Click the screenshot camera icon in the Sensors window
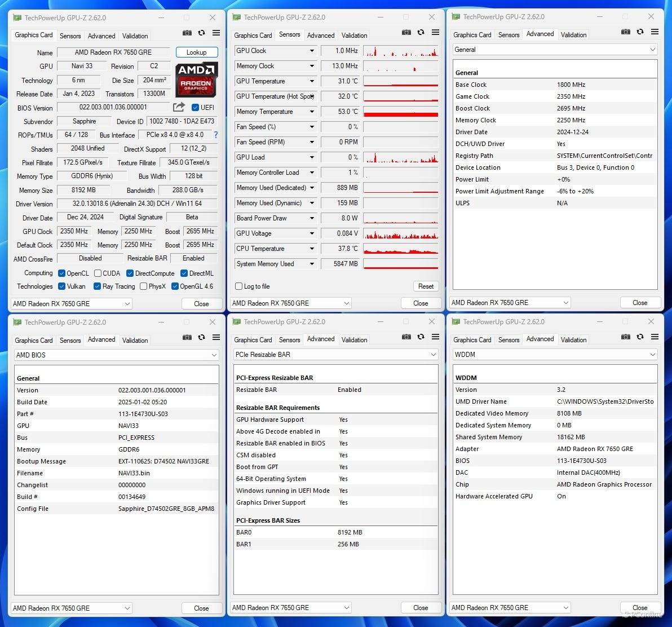This screenshot has height=627, width=672. point(406,33)
